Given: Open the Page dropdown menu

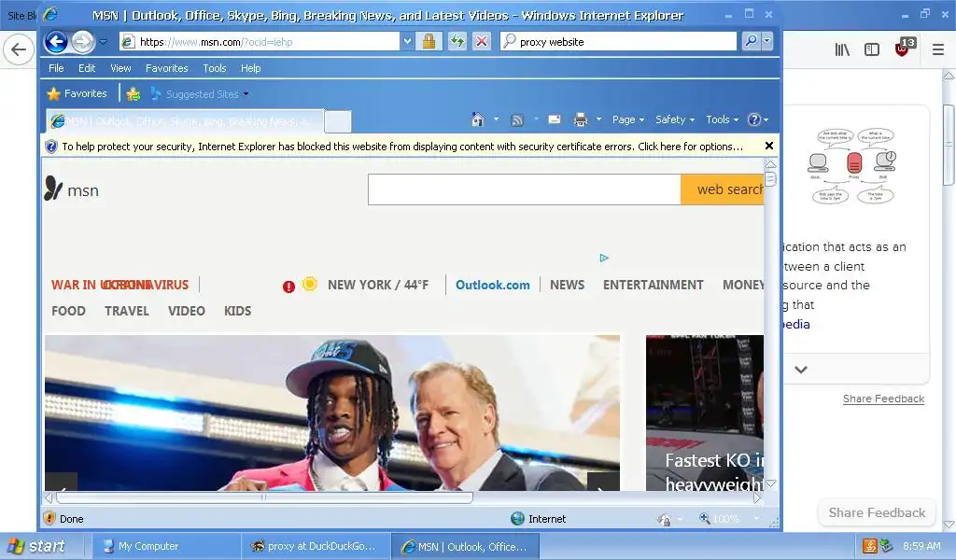Looking at the screenshot, I should 628,119.
